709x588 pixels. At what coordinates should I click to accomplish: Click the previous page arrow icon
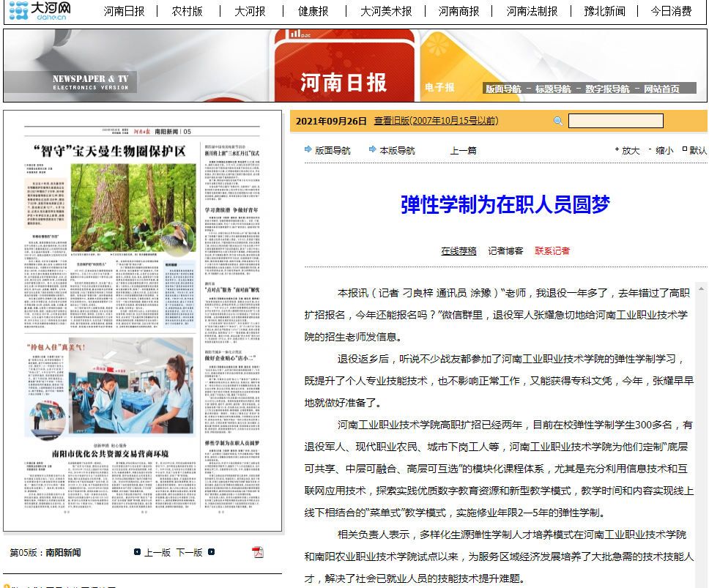137,552
